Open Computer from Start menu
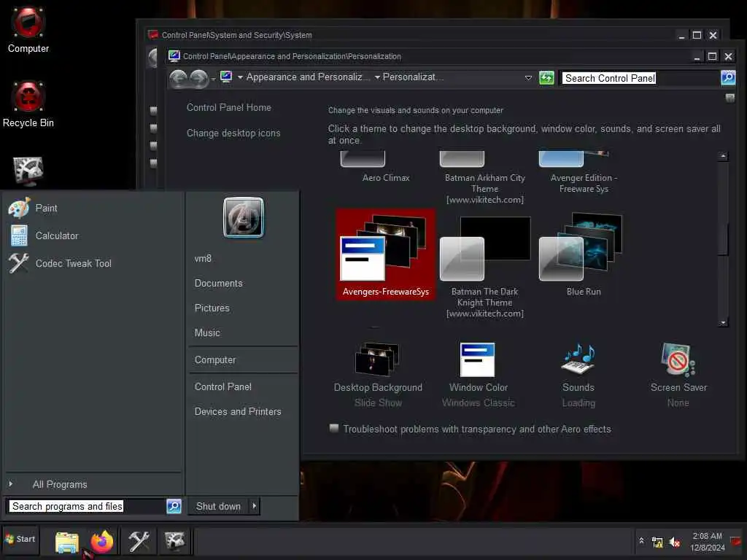 coord(215,360)
